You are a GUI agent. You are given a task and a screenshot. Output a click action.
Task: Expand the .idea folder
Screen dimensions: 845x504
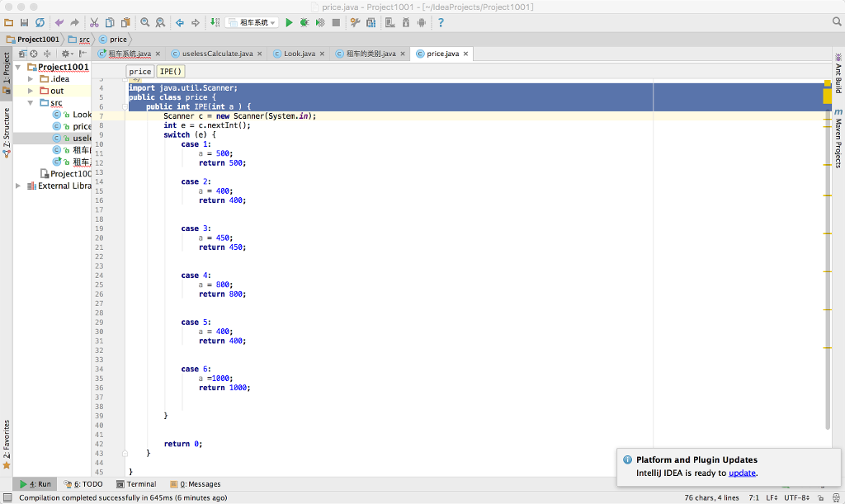(30, 78)
